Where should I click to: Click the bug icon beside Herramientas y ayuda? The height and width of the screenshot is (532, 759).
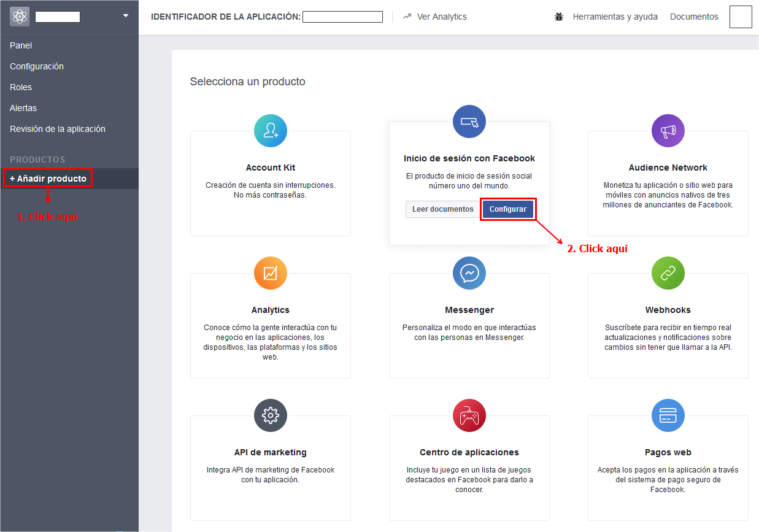[x=559, y=17]
